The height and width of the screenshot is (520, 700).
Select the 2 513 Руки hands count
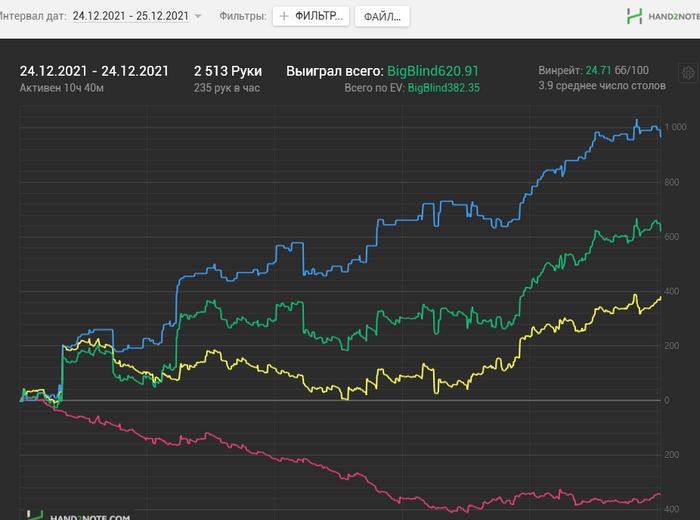[x=228, y=71]
